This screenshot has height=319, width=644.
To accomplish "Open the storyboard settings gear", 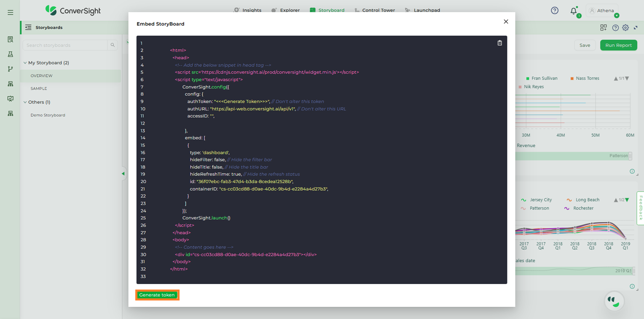I will 625,28.
